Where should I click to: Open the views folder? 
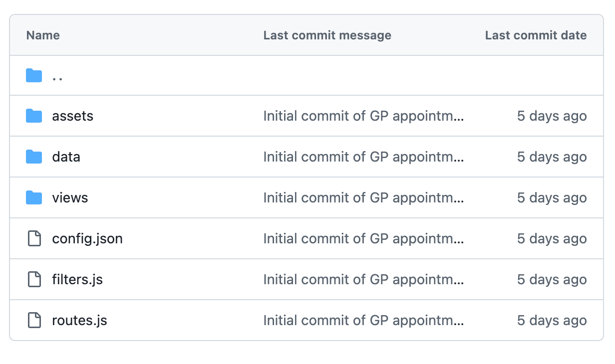(70, 198)
